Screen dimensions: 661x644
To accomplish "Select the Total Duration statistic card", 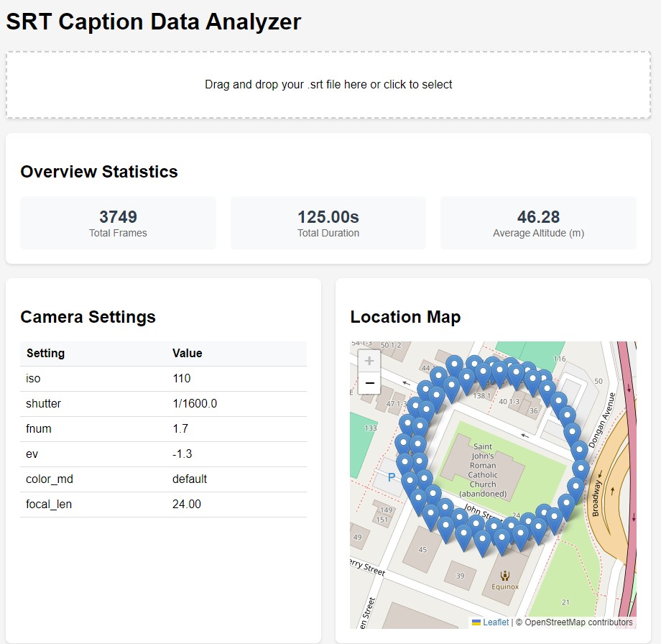I will 328,223.
